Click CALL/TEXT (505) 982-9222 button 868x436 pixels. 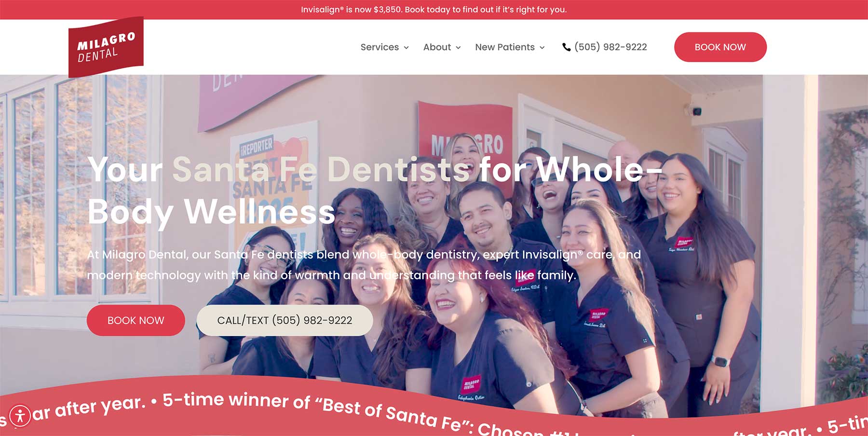(285, 320)
